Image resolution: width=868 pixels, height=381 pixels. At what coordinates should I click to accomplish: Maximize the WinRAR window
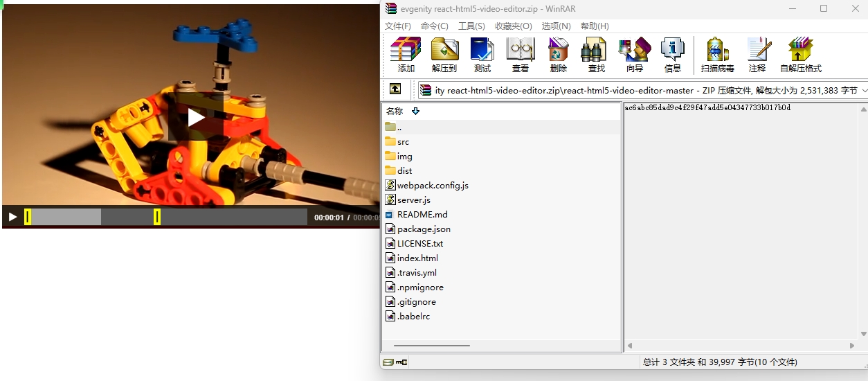coord(824,8)
